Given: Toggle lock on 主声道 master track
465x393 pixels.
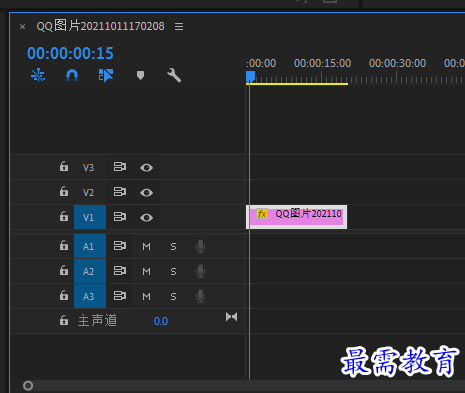Looking at the screenshot, I should tap(64, 320).
